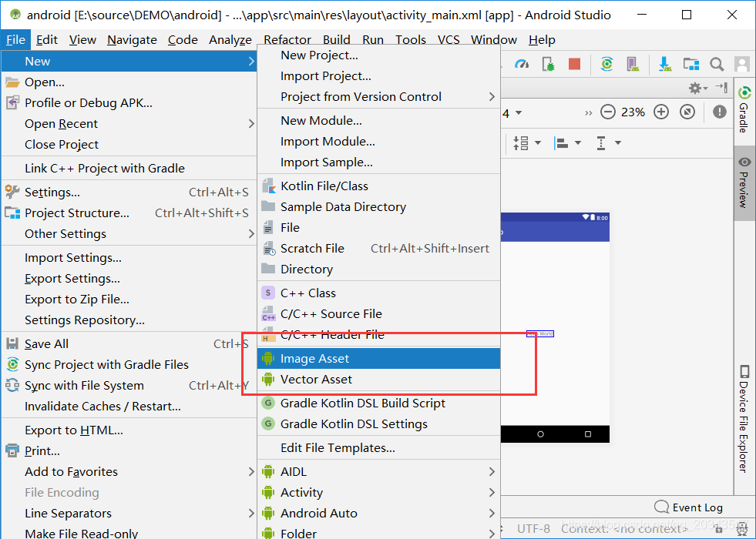This screenshot has width=756, height=539.
Task: Click Close Project
Action: (x=129, y=145)
